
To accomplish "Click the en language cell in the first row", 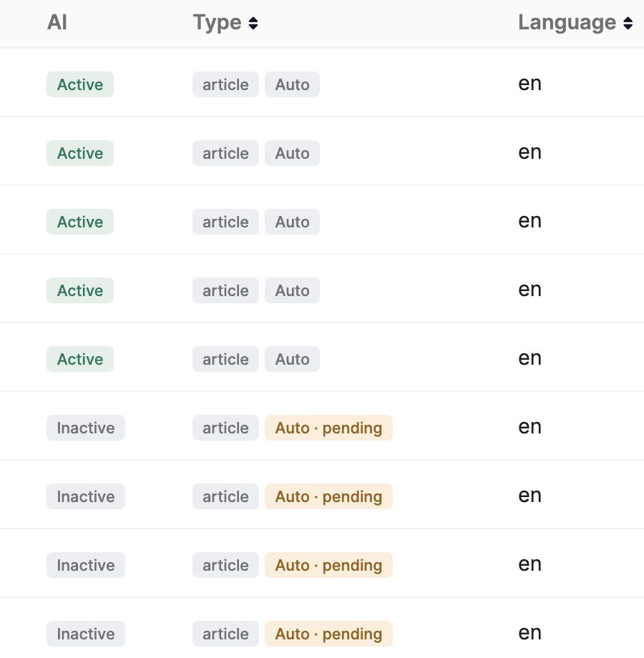I will coord(530,84).
